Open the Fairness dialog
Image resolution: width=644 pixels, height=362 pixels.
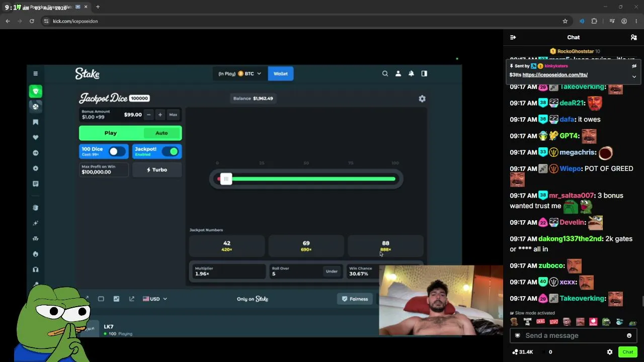pyautogui.click(x=355, y=299)
